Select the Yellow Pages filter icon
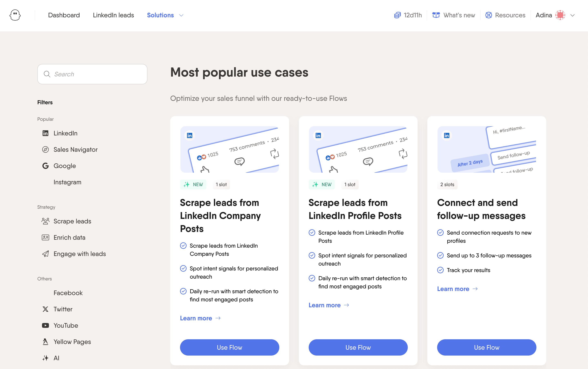The width and height of the screenshot is (588, 369). tap(45, 342)
